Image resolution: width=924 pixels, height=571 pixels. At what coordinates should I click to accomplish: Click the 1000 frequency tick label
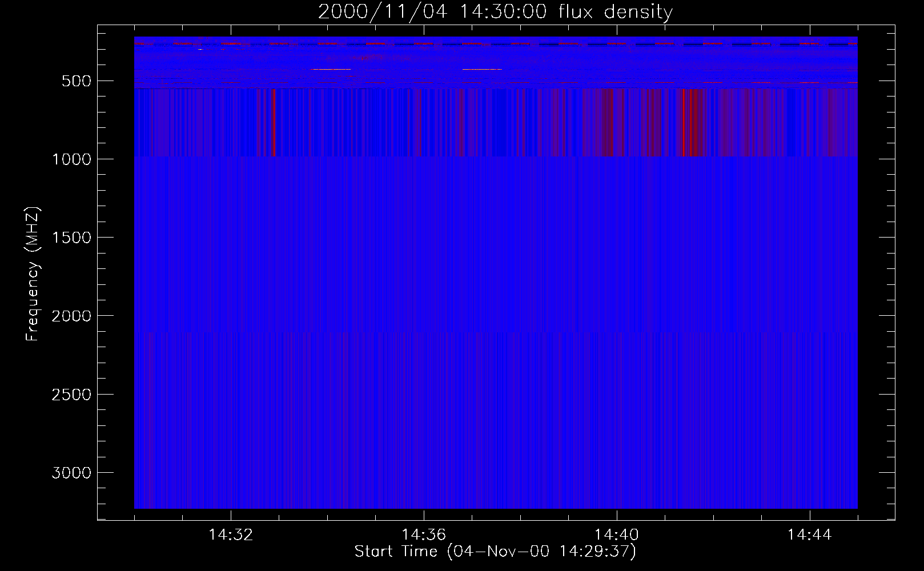(71, 159)
